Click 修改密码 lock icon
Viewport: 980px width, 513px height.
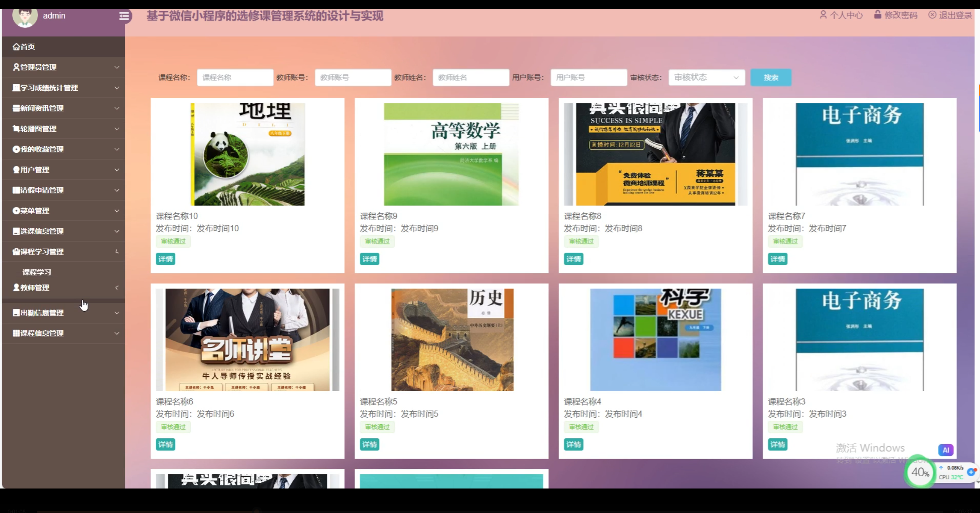[877, 15]
